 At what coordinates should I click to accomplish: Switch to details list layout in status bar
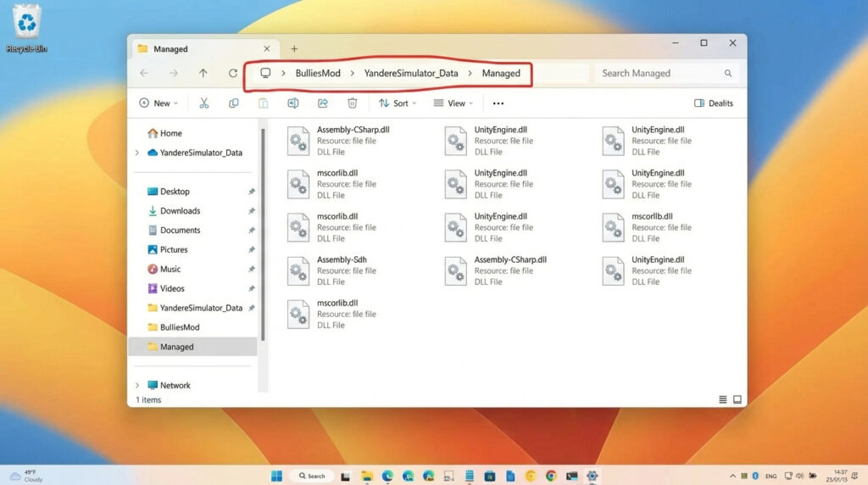723,399
